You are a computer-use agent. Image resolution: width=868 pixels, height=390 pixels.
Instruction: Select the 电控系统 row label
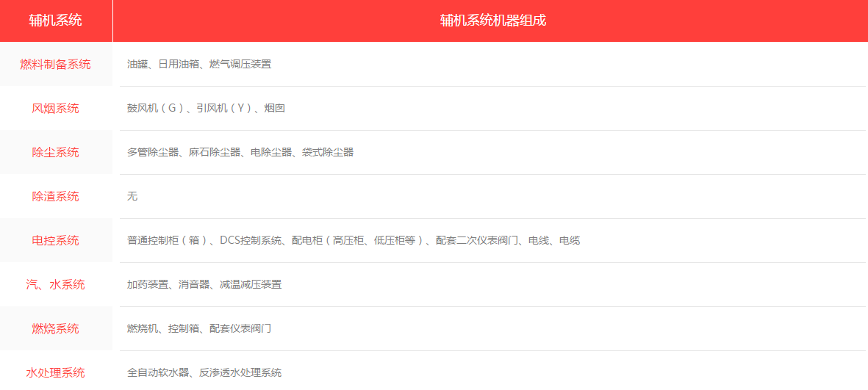(x=56, y=240)
